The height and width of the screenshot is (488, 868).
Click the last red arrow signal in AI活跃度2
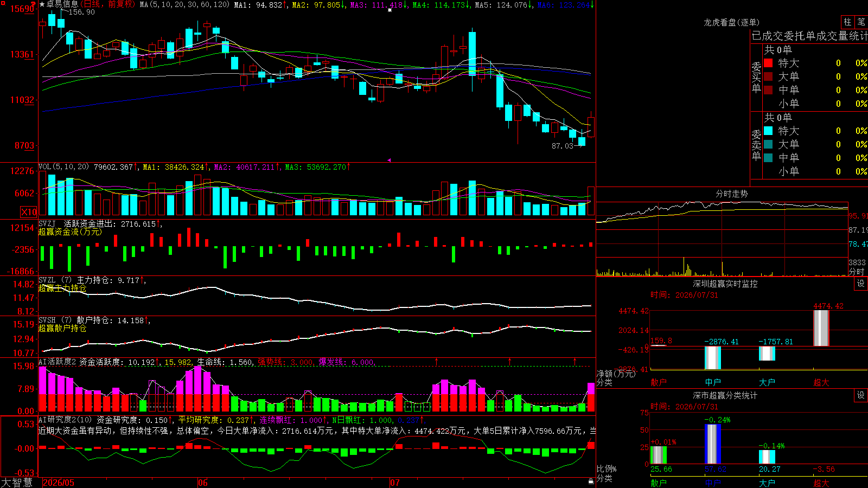575,361
